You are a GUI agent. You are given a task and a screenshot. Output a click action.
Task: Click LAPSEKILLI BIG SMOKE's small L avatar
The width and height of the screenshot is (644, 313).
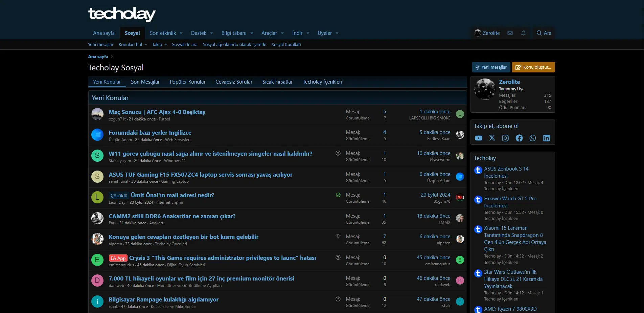pos(460,114)
